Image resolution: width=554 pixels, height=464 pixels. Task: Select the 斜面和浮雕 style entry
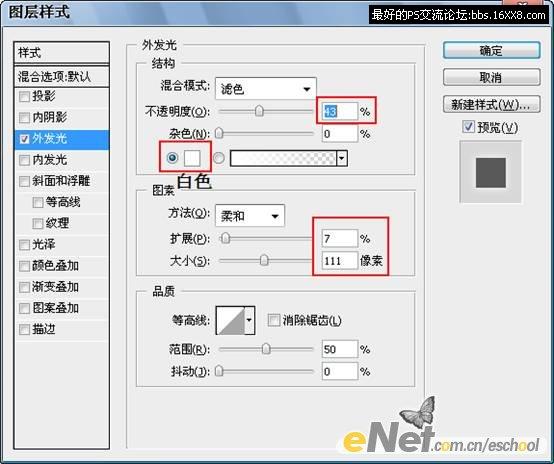coord(61,181)
